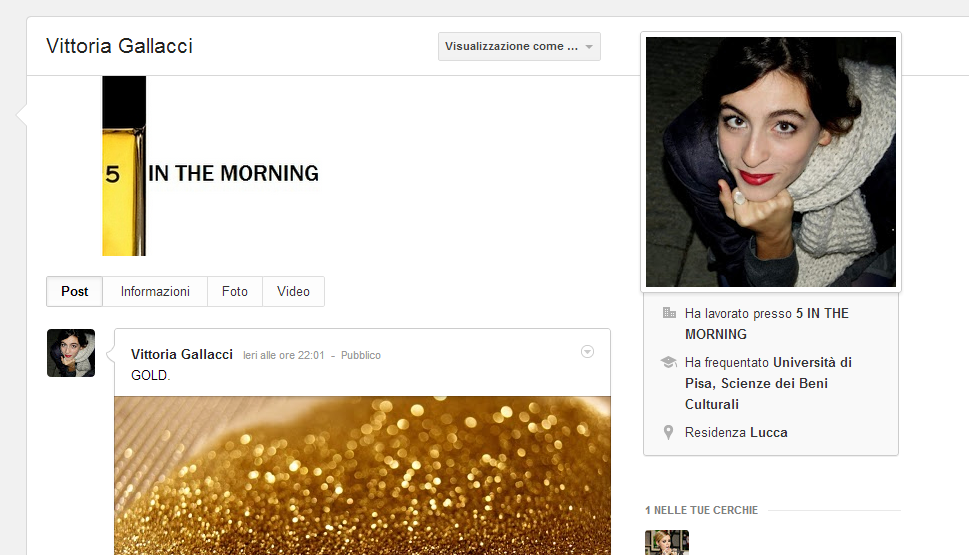Viewport: 969px width, 555px height.
Task: Open the golden glitter post image
Action: (x=362, y=475)
